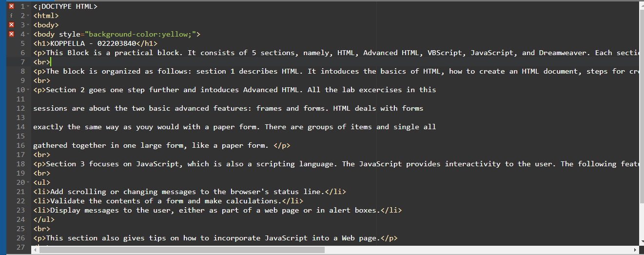Collapse the fold arrow on line 1
Screen dimensions: 644x255
tap(28, 6)
